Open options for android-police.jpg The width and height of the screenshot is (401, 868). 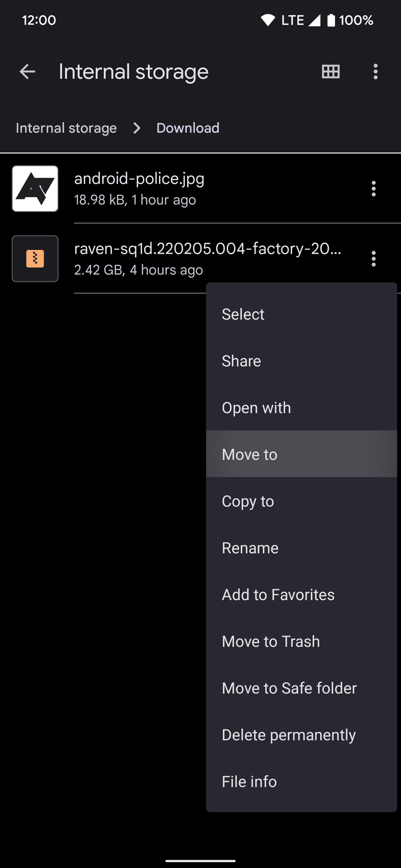pyautogui.click(x=373, y=189)
